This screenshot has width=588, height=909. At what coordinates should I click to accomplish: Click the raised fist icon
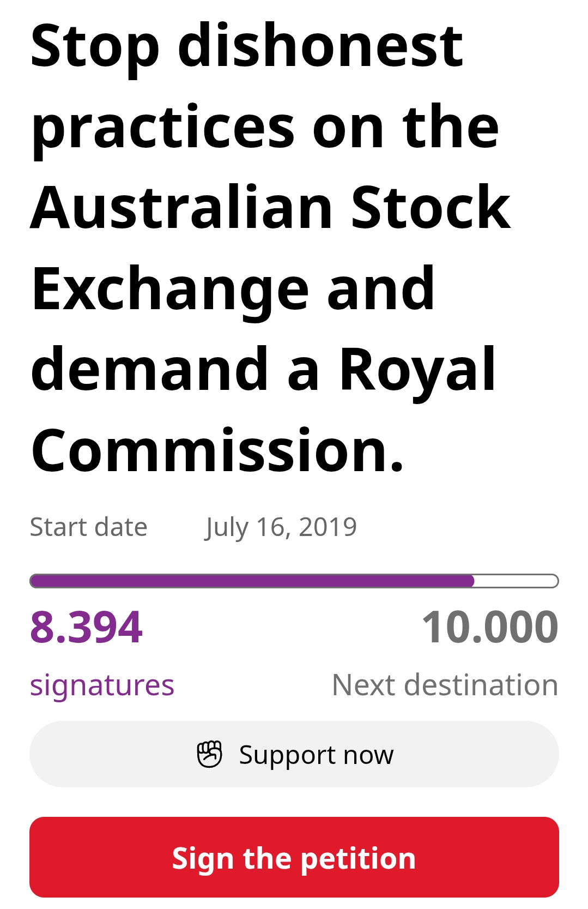[x=209, y=754]
